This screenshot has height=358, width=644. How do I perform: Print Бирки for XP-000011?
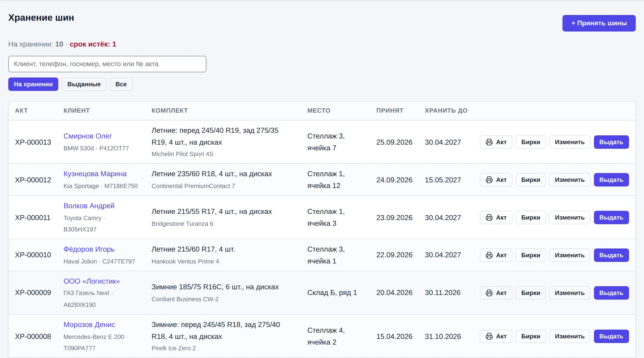[530, 218]
